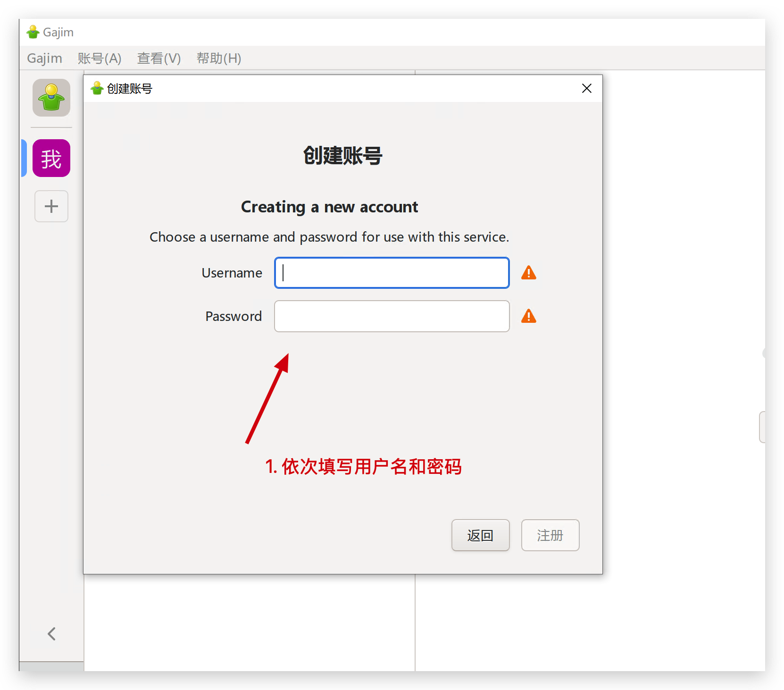
Task: Select the purple 我 workspace icon
Action: pyautogui.click(x=51, y=158)
